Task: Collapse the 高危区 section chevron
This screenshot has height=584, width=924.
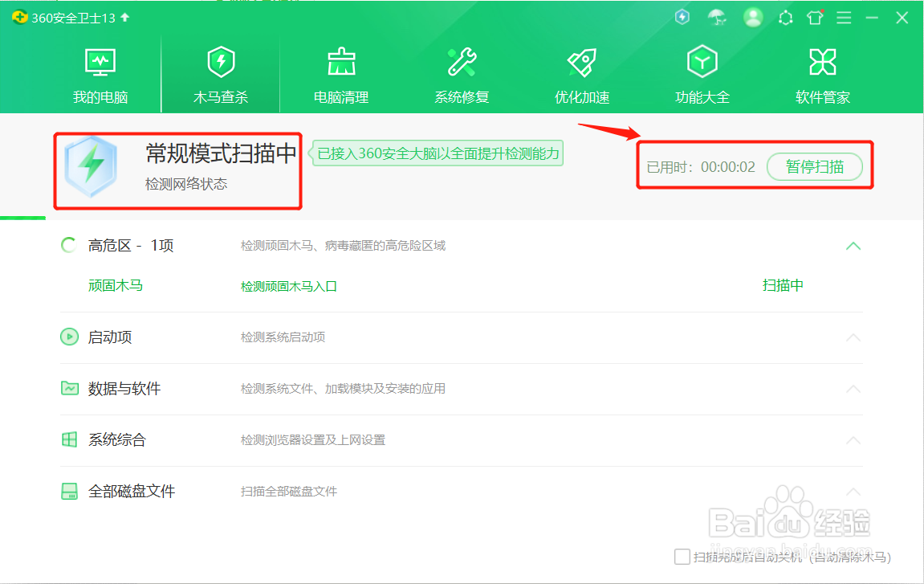Action: 853,247
